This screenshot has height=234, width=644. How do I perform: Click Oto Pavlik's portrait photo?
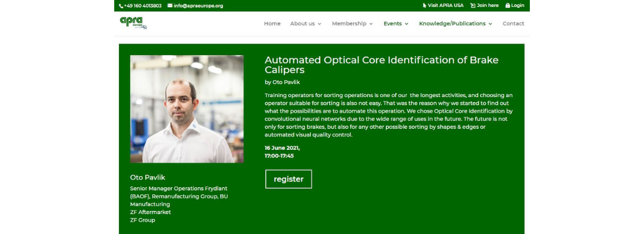coord(187,109)
